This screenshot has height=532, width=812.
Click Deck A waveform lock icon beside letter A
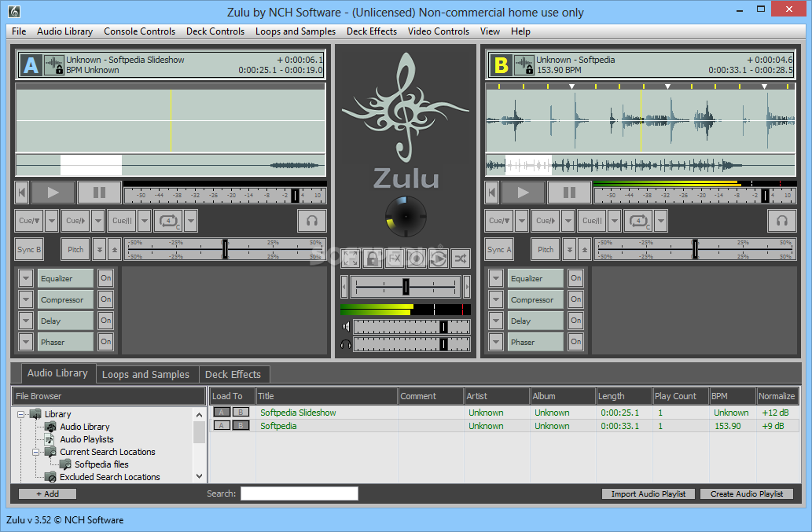click(54, 65)
